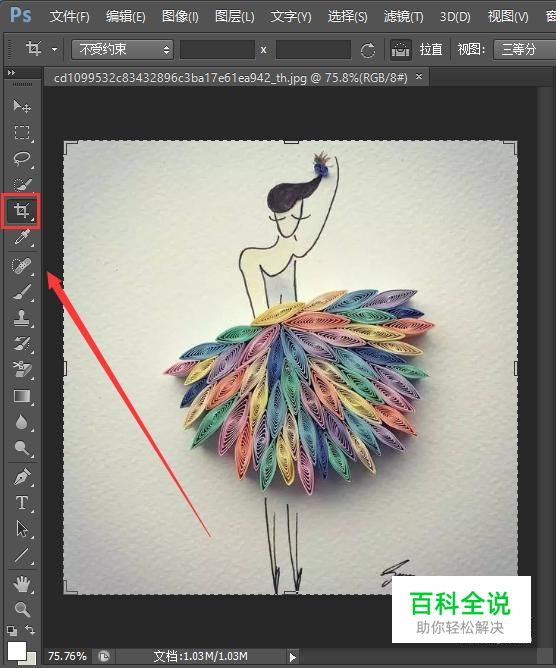The width and height of the screenshot is (556, 668).
Task: Select the Move tool
Action: point(22,106)
